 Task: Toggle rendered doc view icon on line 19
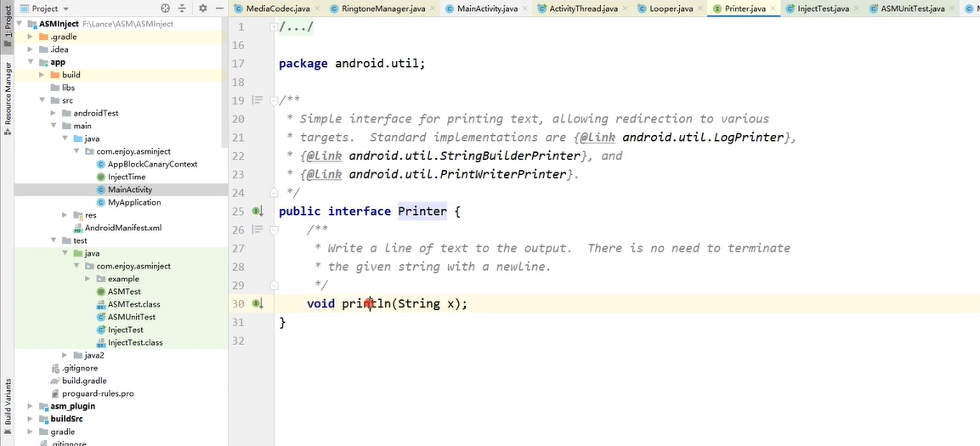pyautogui.click(x=258, y=100)
